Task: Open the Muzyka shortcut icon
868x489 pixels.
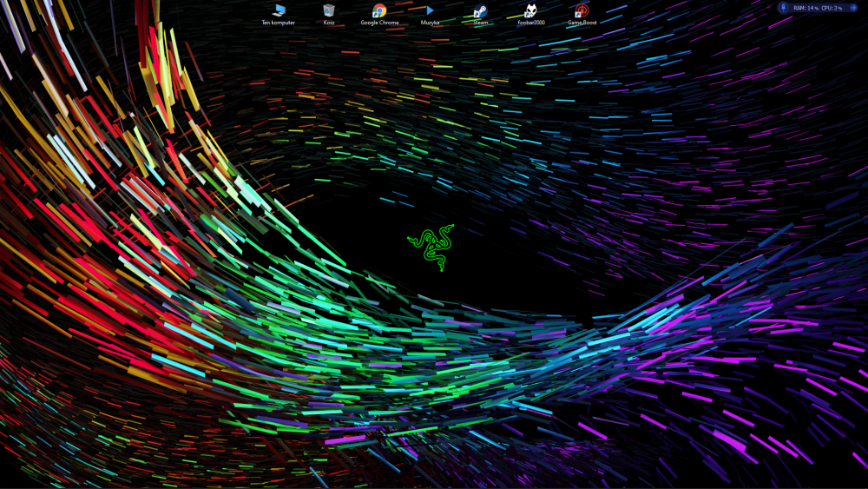Action: [x=431, y=15]
